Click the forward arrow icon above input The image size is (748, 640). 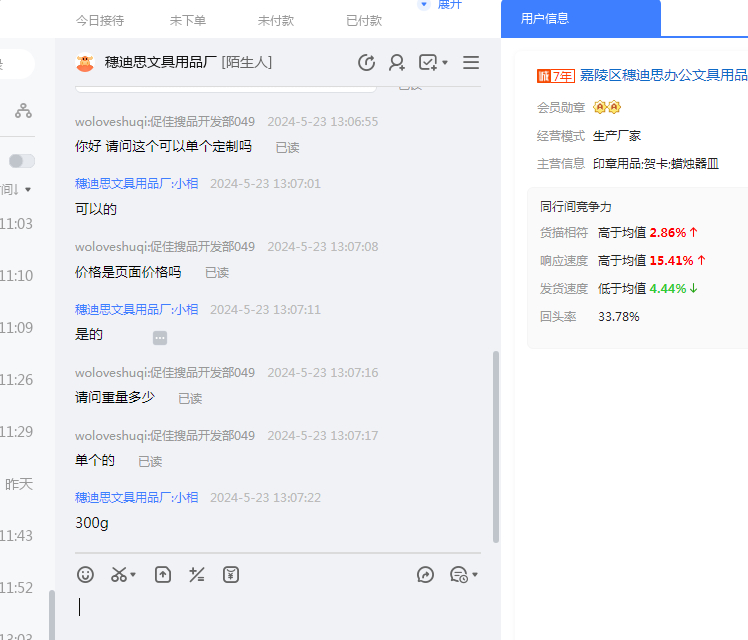pyautogui.click(x=425, y=575)
